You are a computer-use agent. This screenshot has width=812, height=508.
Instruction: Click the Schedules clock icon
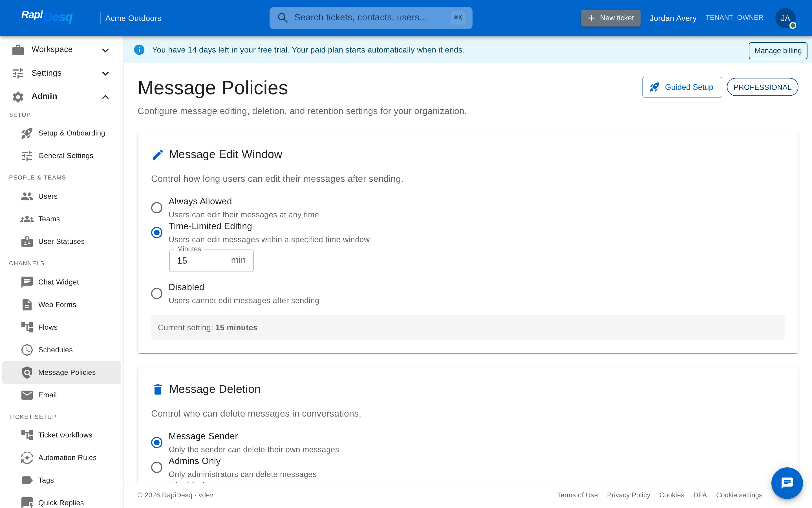coord(27,350)
